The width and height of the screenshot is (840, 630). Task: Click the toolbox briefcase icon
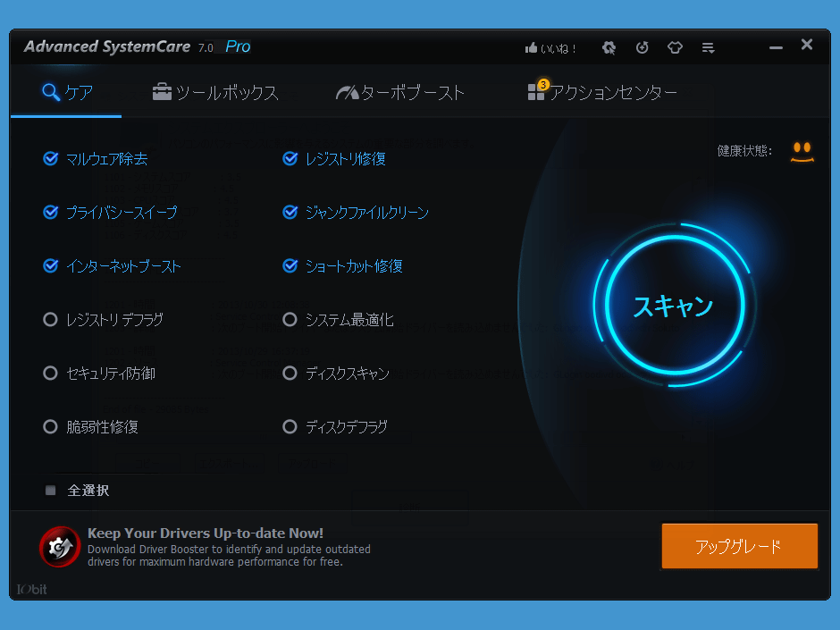tap(162, 92)
